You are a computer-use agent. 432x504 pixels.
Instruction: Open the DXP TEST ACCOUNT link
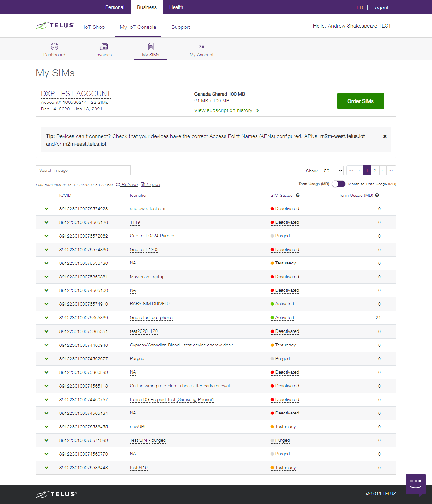tap(76, 94)
